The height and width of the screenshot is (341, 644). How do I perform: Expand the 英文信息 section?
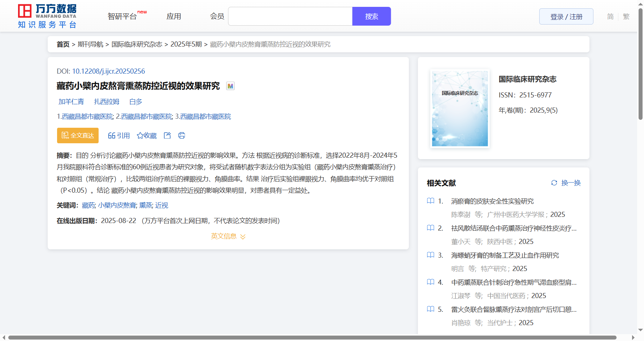click(x=228, y=236)
